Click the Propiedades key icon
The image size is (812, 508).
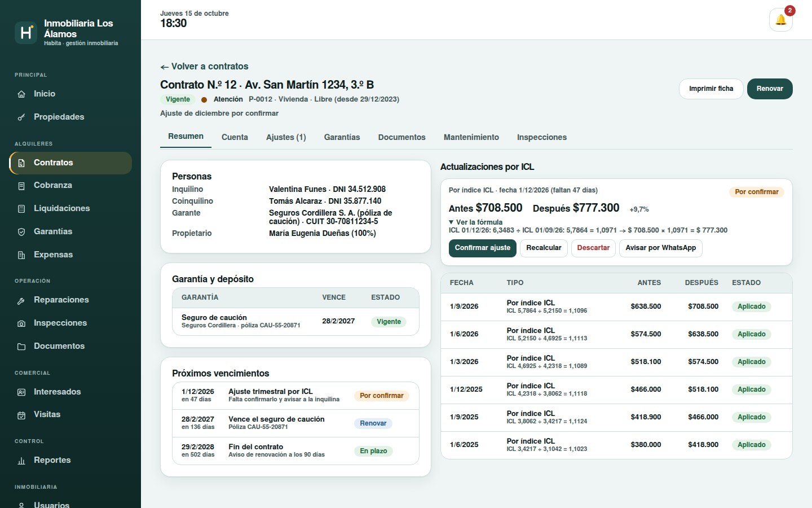(x=21, y=117)
